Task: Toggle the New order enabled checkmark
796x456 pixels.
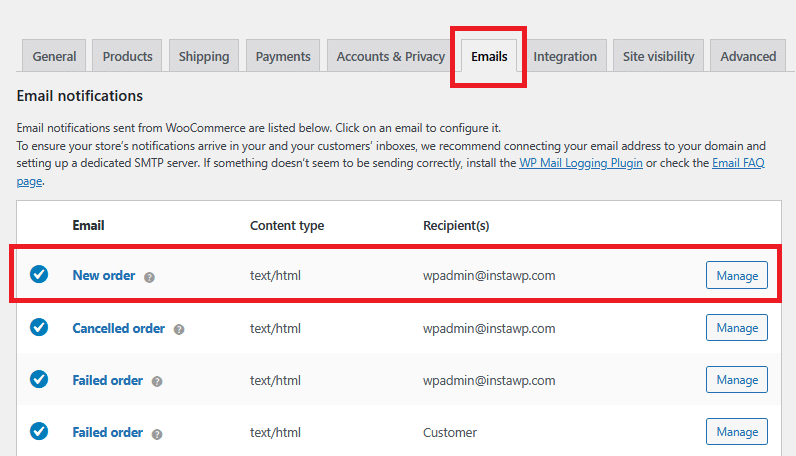Action: 39,274
